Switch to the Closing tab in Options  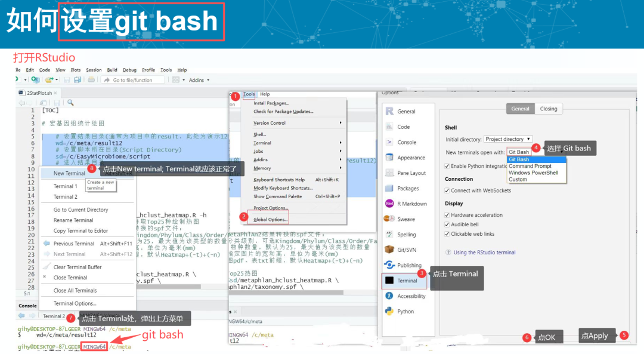click(x=549, y=109)
